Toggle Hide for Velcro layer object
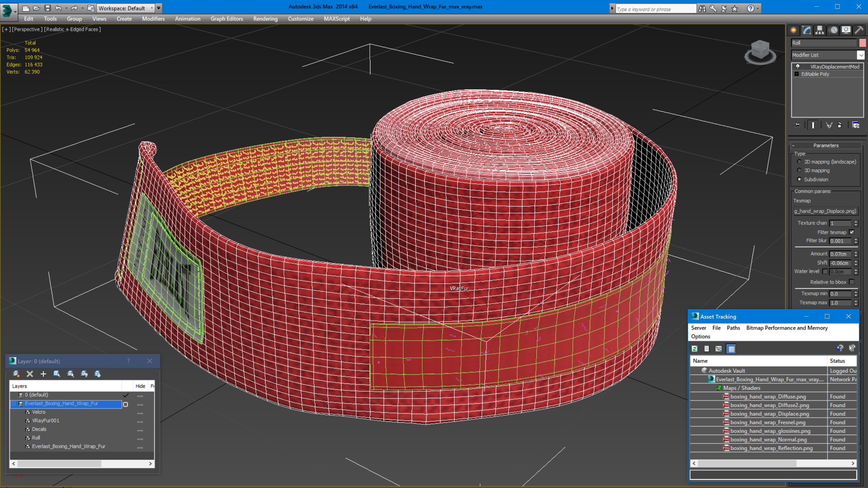 pyautogui.click(x=140, y=413)
